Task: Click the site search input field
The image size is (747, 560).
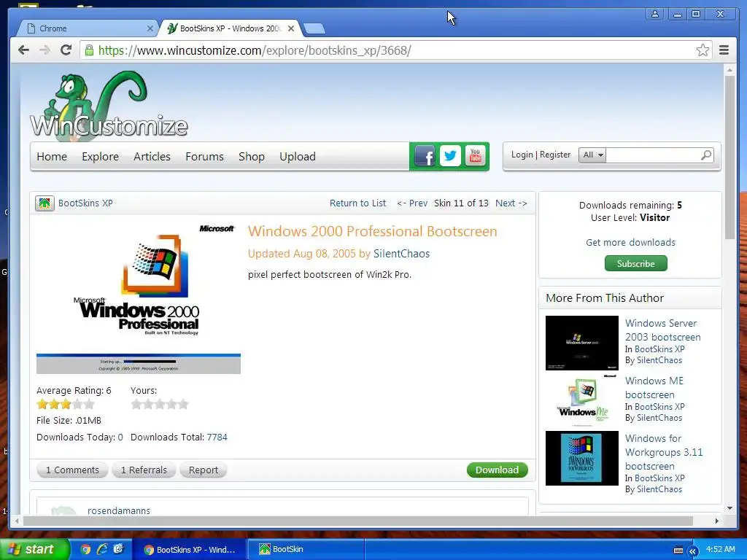Action: 653,155
